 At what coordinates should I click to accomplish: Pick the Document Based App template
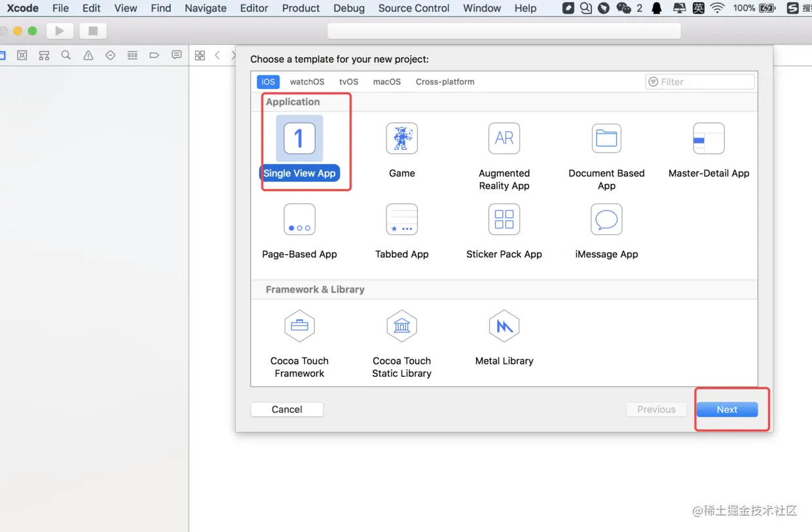coord(606,156)
